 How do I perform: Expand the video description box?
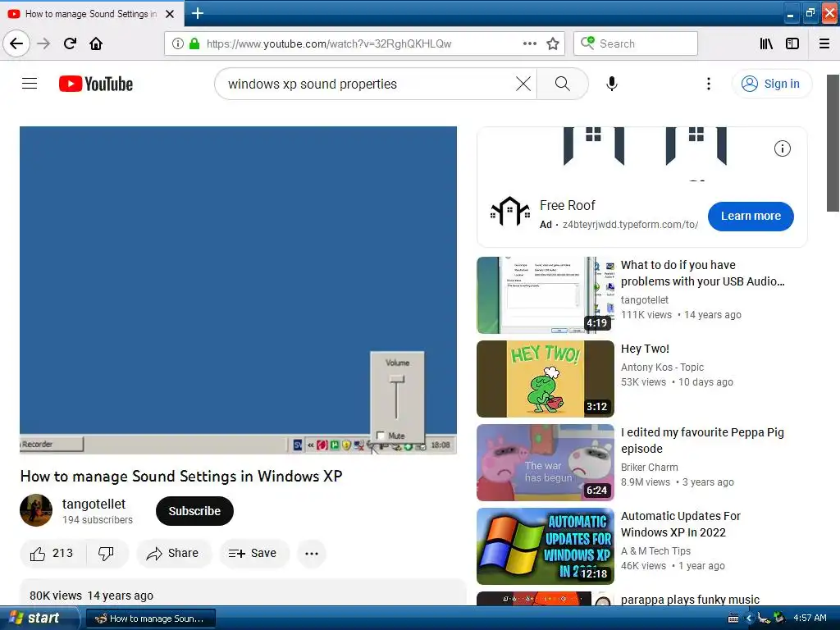[243, 592]
